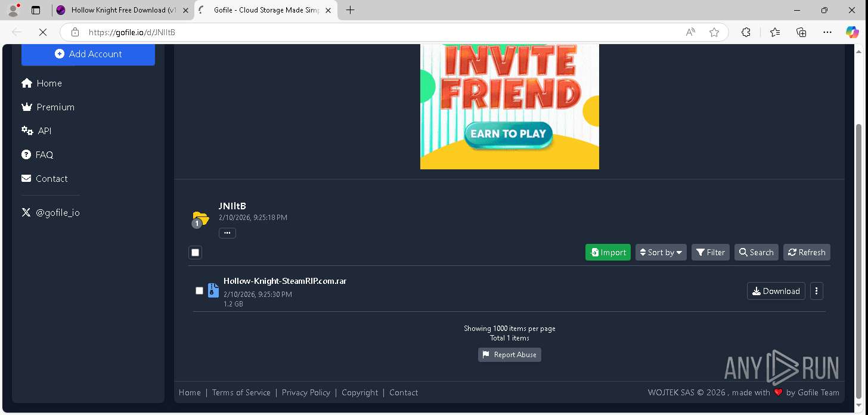View site information lock icon
The image size is (868, 415).
(x=75, y=32)
